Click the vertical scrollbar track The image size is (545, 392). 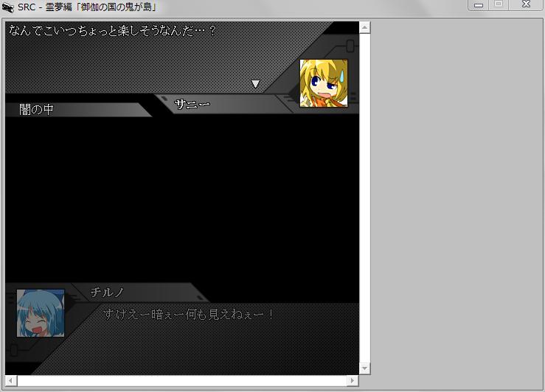pos(365,199)
